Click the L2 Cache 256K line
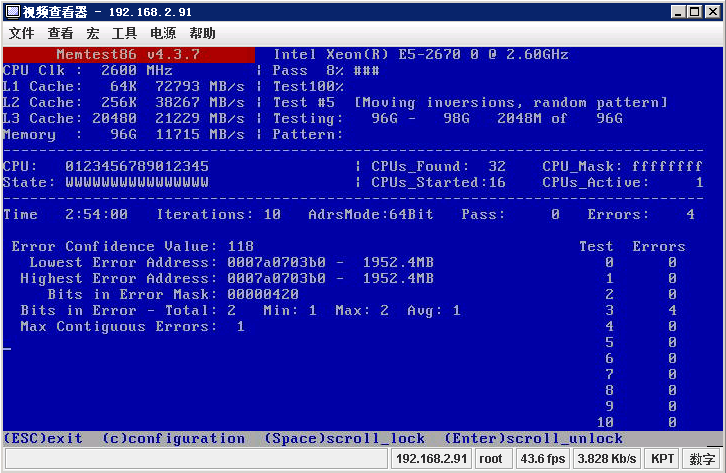 [123, 102]
